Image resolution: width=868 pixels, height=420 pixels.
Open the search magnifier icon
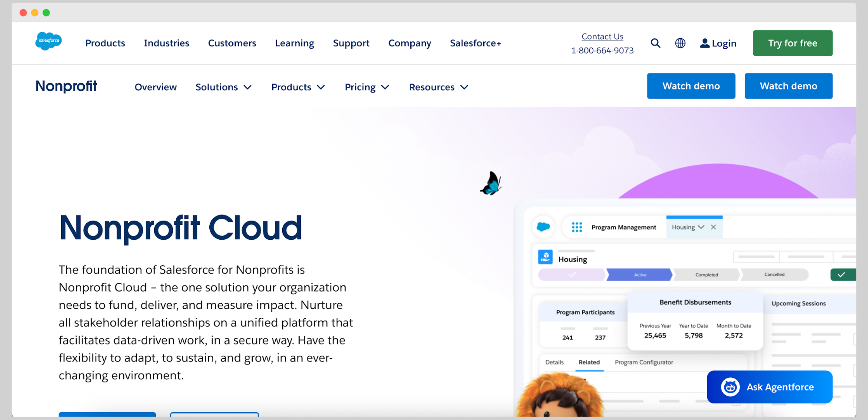tap(655, 43)
